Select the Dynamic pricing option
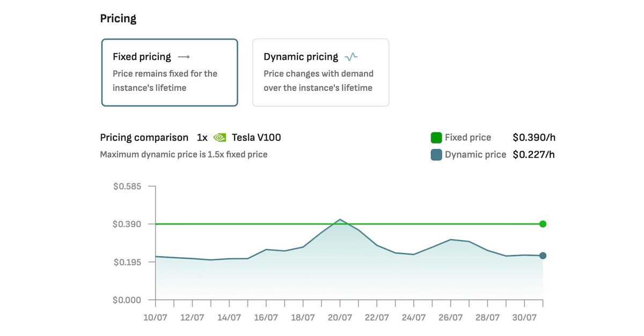 tap(320, 72)
